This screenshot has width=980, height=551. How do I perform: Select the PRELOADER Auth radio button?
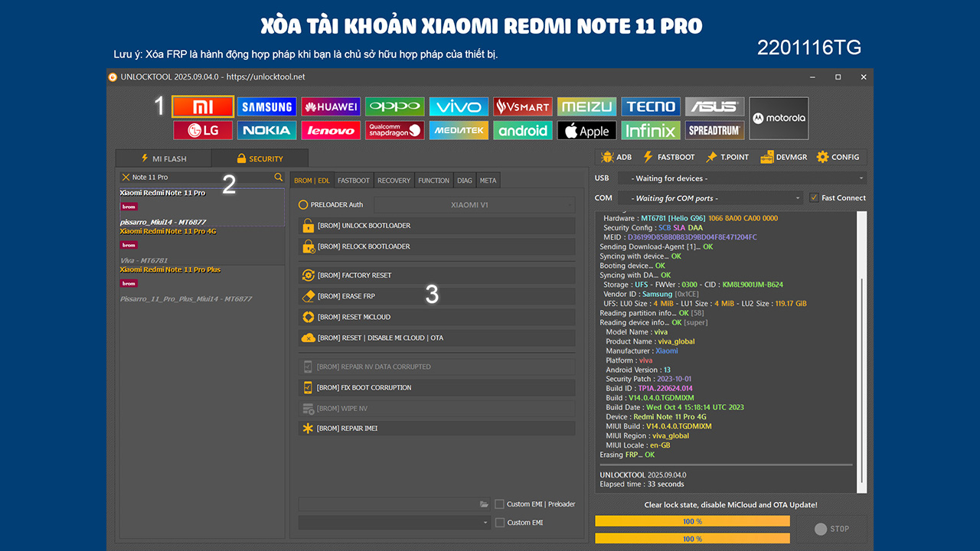303,205
